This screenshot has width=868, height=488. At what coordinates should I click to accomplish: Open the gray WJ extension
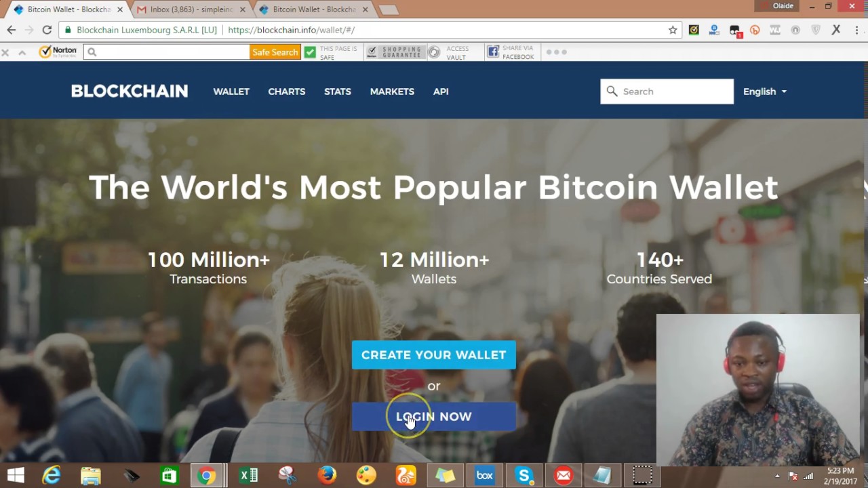click(x=775, y=30)
